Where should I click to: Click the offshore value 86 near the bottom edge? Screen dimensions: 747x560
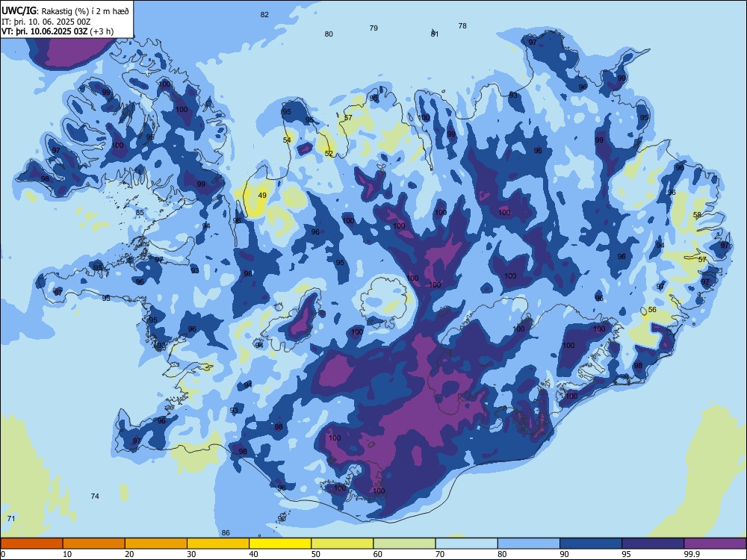point(226,533)
